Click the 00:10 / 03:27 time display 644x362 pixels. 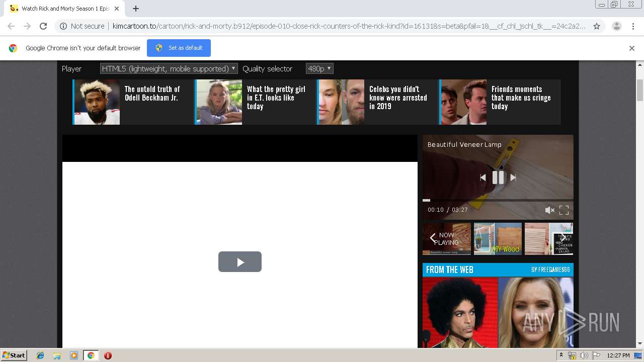pyautogui.click(x=448, y=210)
